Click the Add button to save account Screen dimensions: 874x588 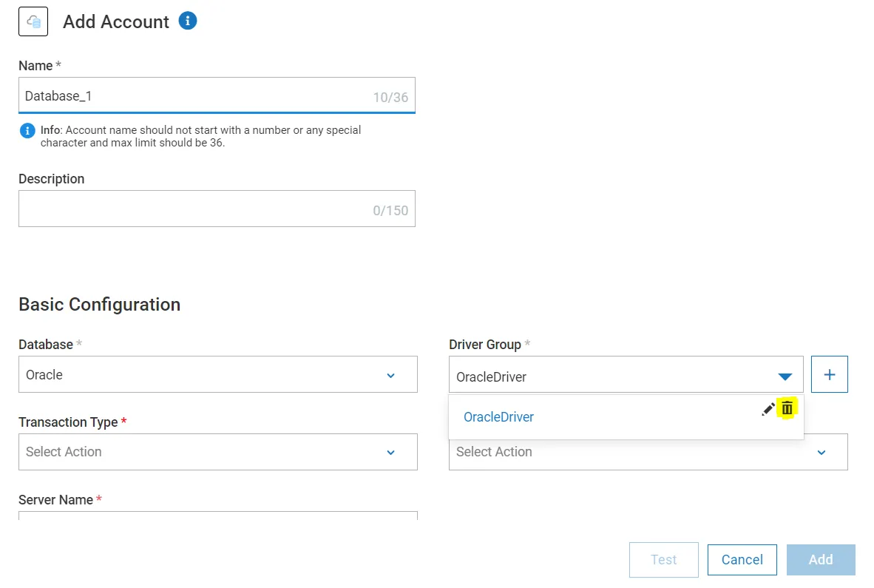[x=821, y=560]
